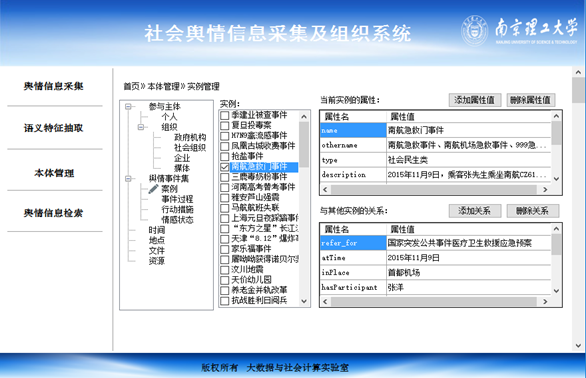Click down arrow of instance list scrollbar

click(x=304, y=301)
